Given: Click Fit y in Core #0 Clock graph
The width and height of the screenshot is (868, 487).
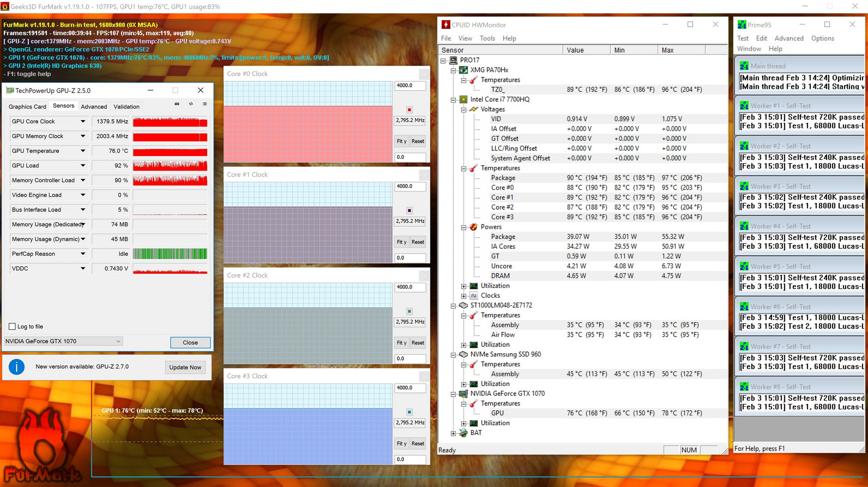Looking at the screenshot, I should (401, 141).
